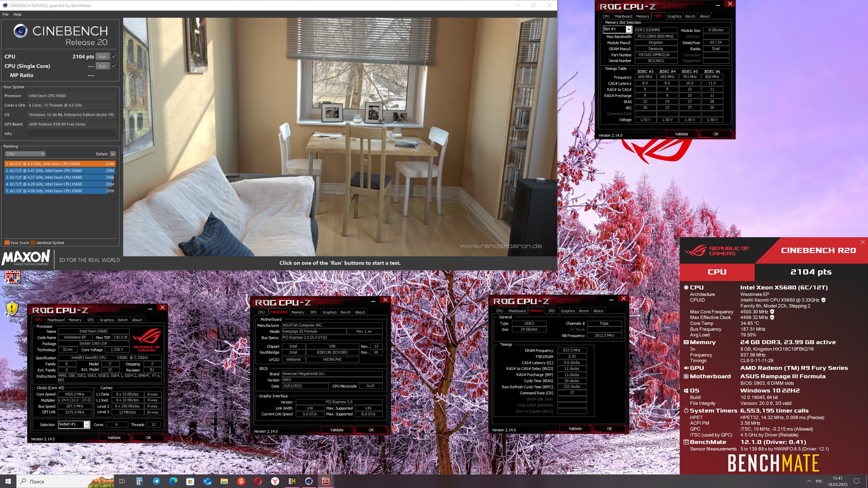This screenshot has width=868, height=488.
Task: Switch to Mainboard tab in the CPU-Z CPU window
Action: coord(56,320)
